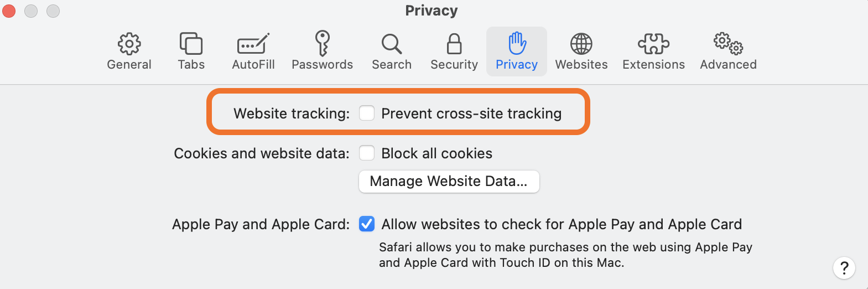
Task: Click the Manage Website Data button
Action: pyautogui.click(x=449, y=181)
